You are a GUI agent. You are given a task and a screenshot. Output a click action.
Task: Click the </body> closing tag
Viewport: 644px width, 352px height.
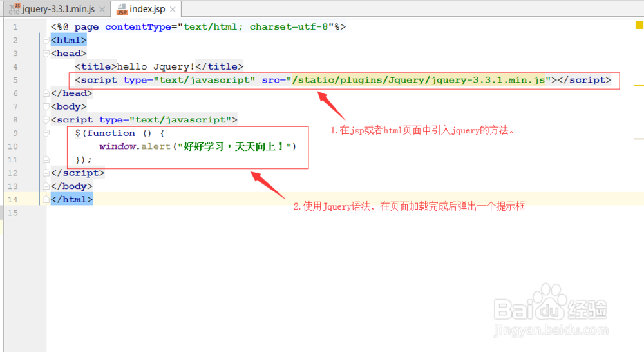[72, 186]
